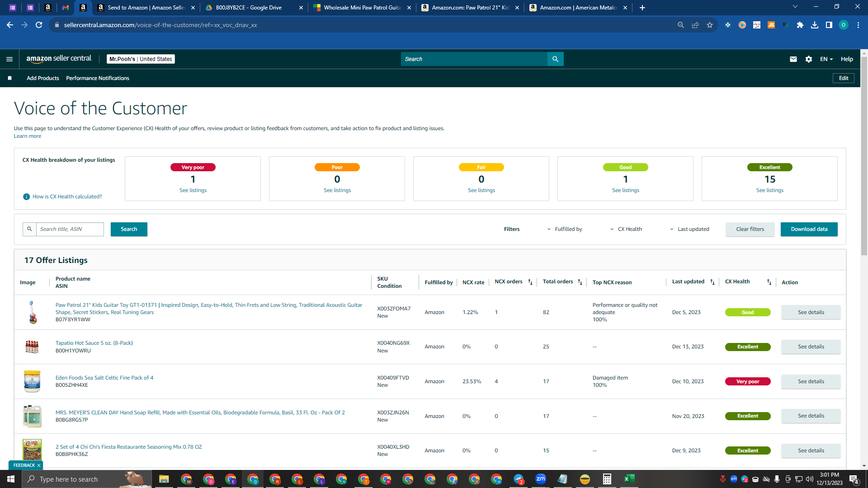Open the EN language dropdown

[826, 59]
